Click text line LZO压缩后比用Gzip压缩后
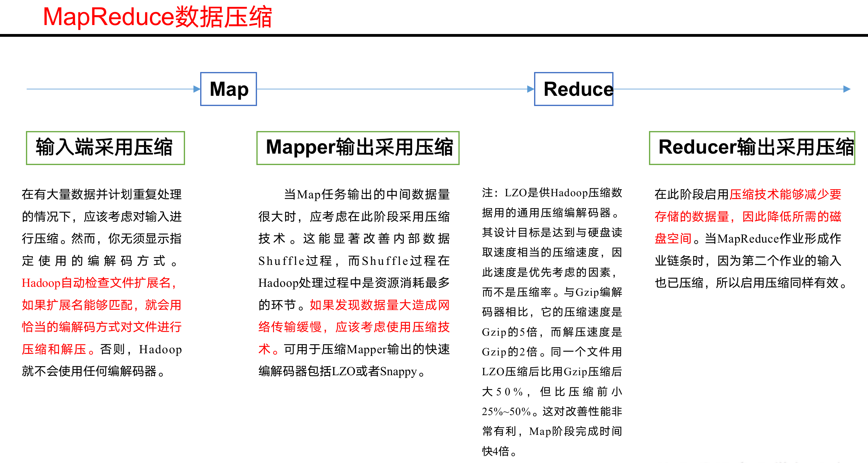 (x=552, y=372)
